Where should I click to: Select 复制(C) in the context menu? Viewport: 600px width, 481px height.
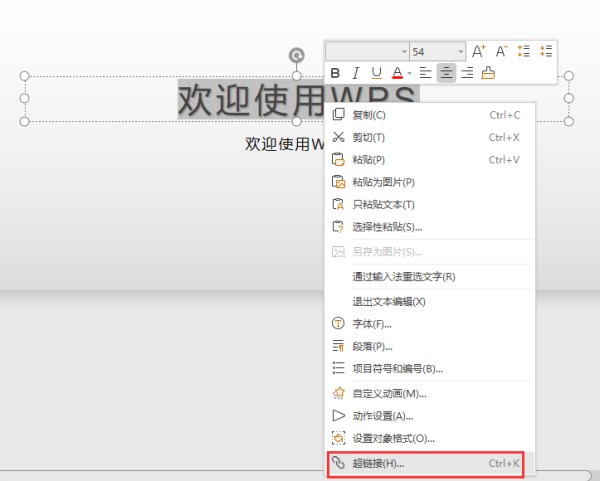tap(369, 115)
